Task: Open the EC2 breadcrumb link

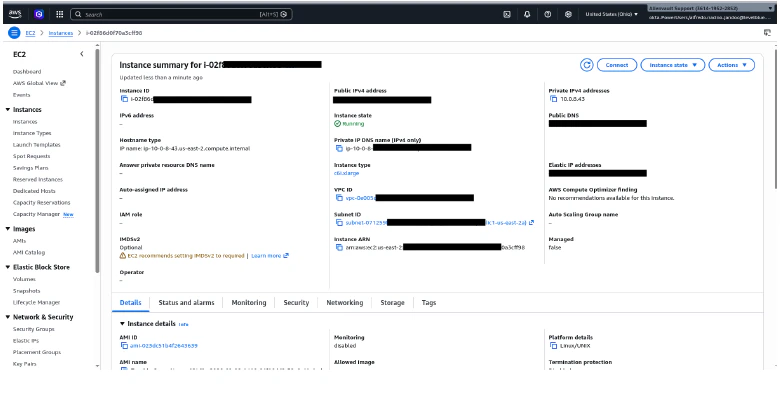Action: tap(30, 33)
